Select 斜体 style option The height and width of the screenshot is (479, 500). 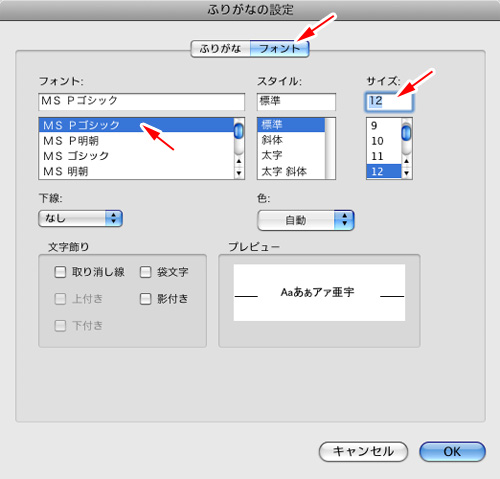point(291,140)
